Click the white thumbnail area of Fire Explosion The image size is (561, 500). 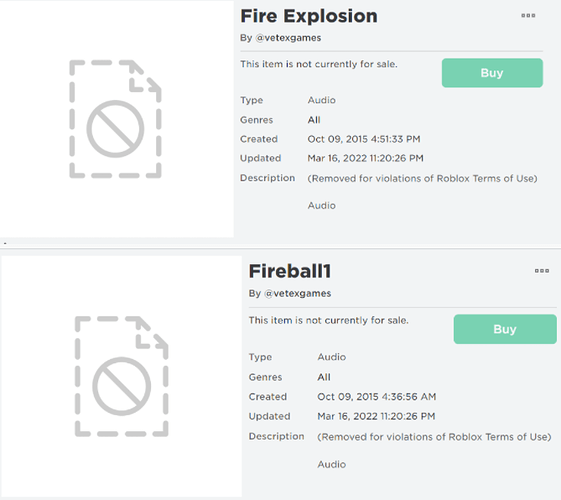click(117, 119)
